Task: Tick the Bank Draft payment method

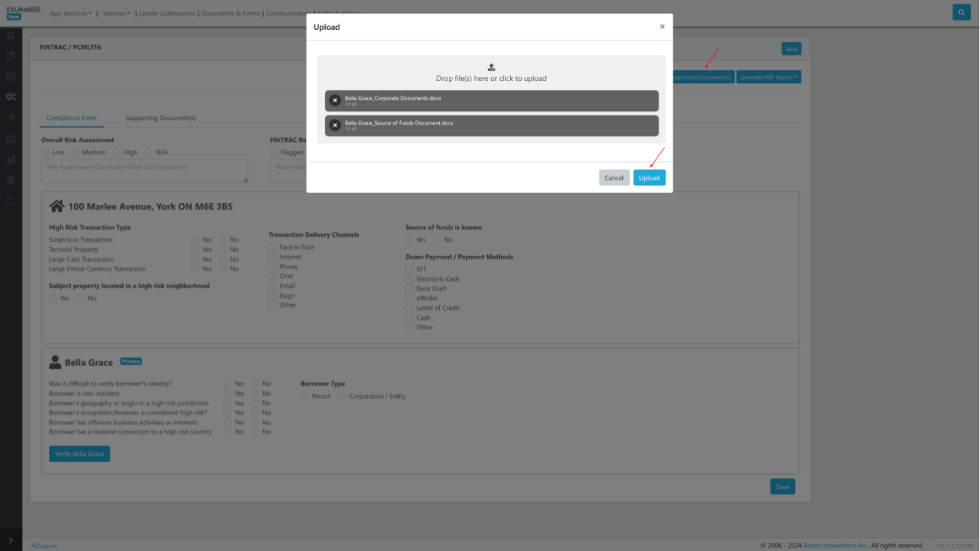Action: [409, 288]
